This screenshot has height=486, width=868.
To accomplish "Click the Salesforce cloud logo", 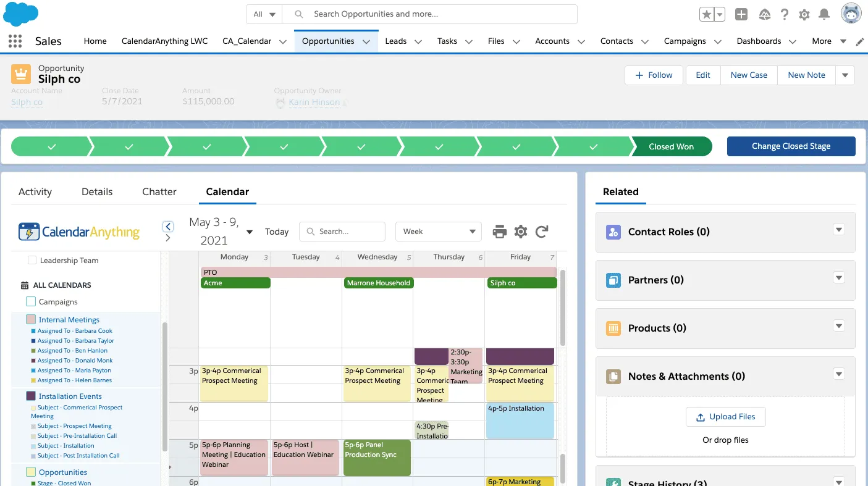I will pyautogui.click(x=20, y=14).
